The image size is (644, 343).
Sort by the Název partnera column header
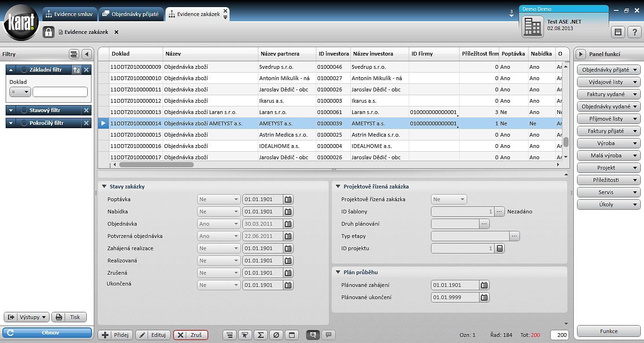287,54
